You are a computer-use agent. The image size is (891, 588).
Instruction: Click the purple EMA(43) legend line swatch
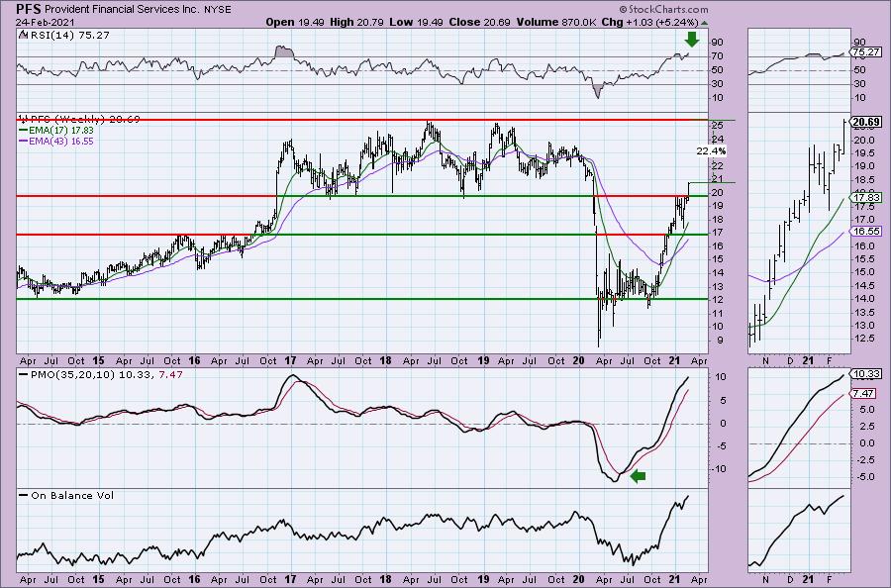[x=23, y=141]
